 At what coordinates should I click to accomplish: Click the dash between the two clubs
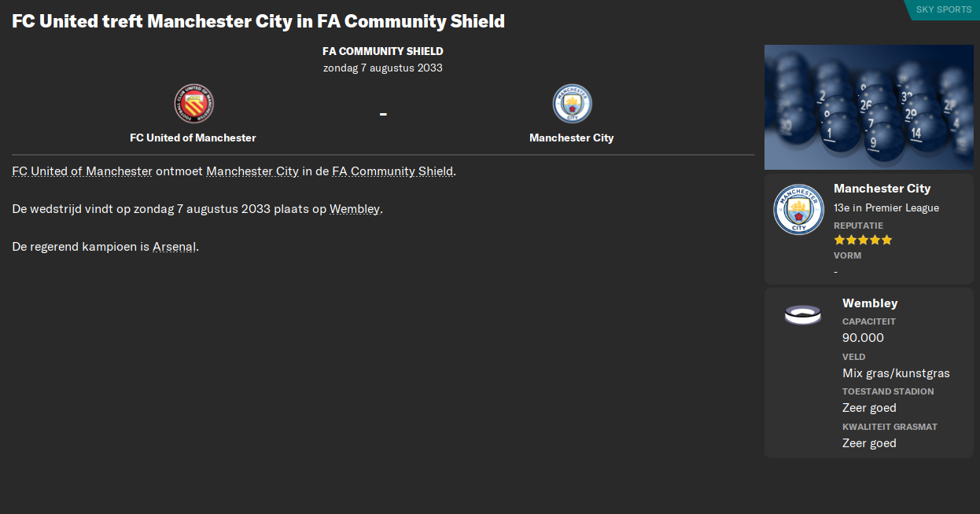pyautogui.click(x=382, y=113)
